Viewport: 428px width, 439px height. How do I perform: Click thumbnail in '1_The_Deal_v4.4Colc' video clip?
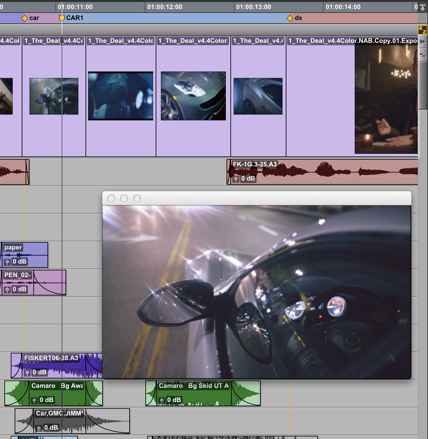point(120,96)
